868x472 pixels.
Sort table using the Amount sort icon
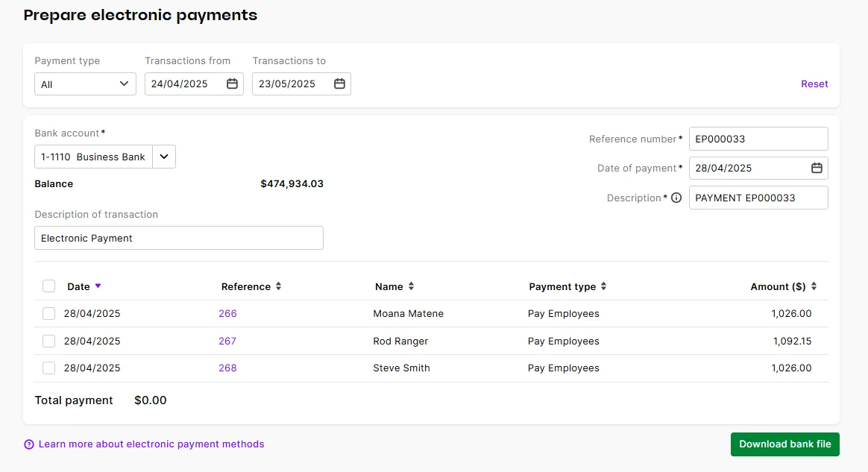(x=813, y=286)
